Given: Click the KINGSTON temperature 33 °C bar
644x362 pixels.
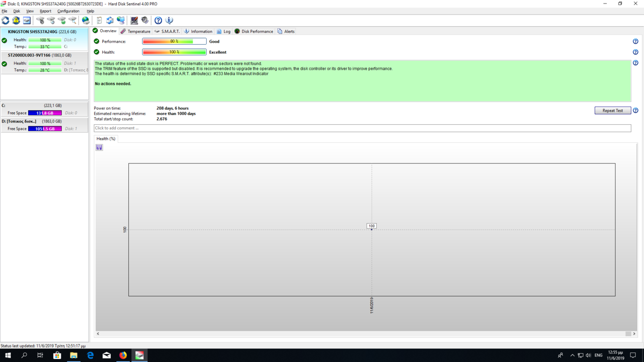Looking at the screenshot, I should (x=45, y=47).
